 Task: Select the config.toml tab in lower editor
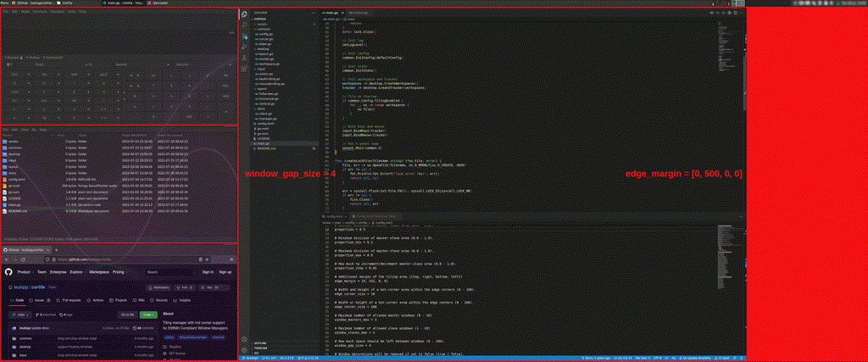point(334,216)
